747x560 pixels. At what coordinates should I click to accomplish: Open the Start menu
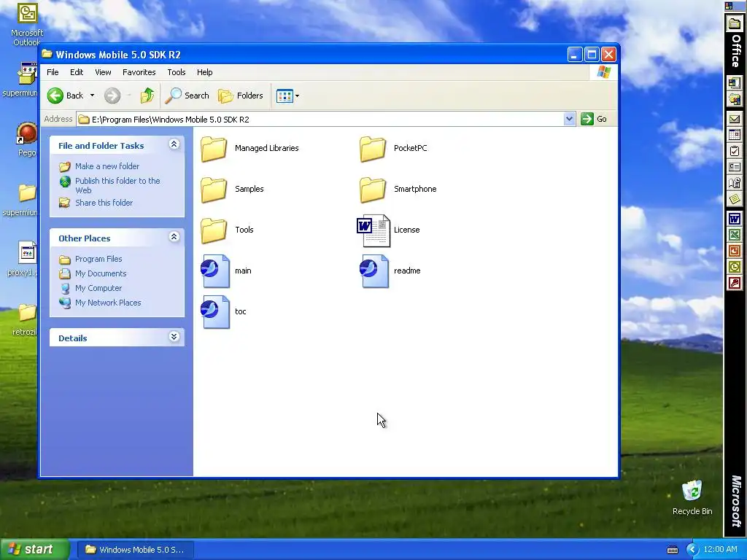click(34, 550)
